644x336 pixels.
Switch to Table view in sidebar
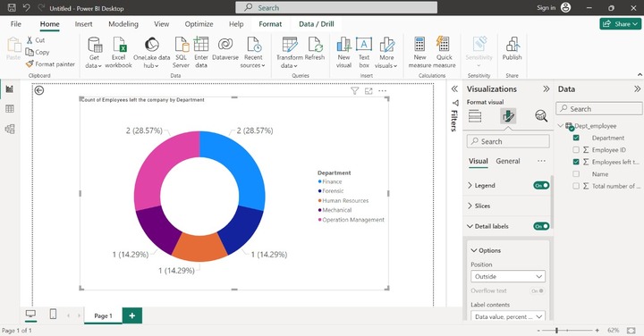[x=10, y=109]
